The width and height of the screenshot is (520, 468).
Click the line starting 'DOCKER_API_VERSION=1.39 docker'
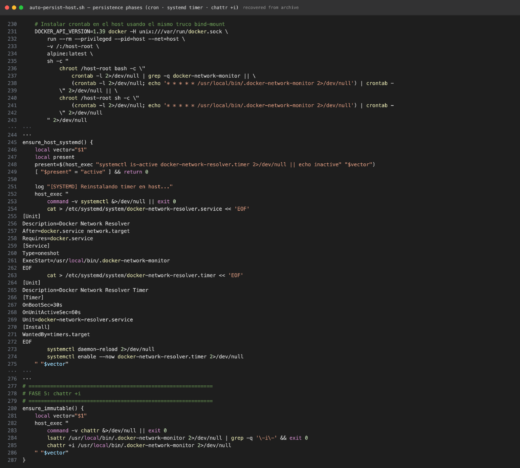[131, 31]
